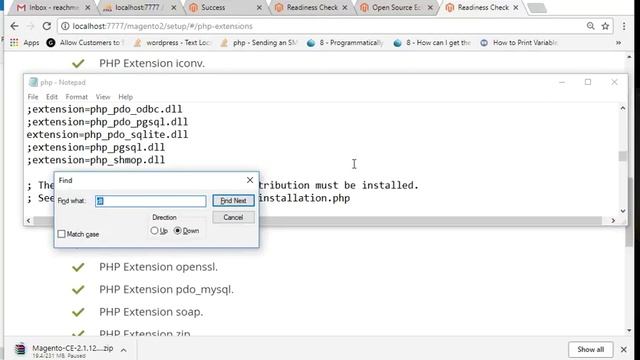The image size is (640, 360).
Task: Go back using browser back arrow
Action: click(15, 26)
